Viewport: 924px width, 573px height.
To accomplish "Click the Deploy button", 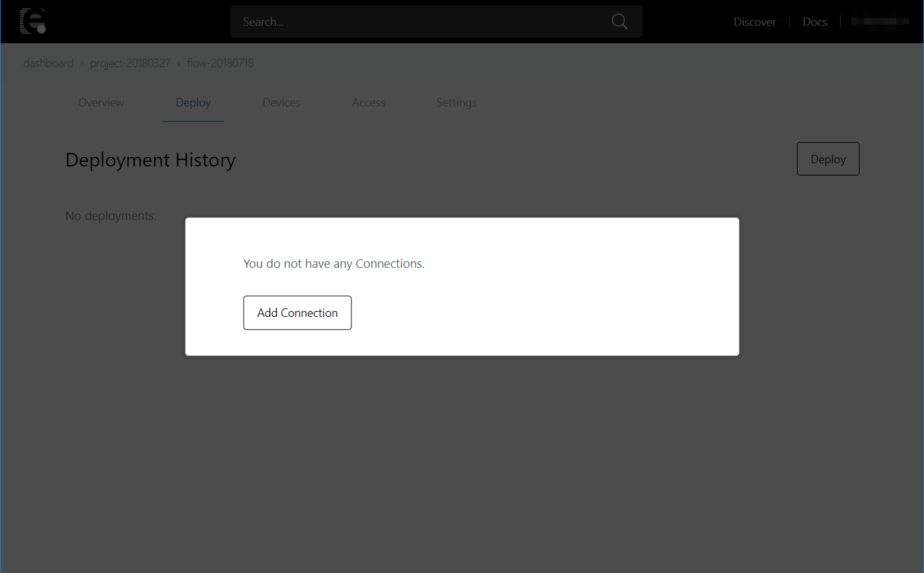I will coord(828,159).
